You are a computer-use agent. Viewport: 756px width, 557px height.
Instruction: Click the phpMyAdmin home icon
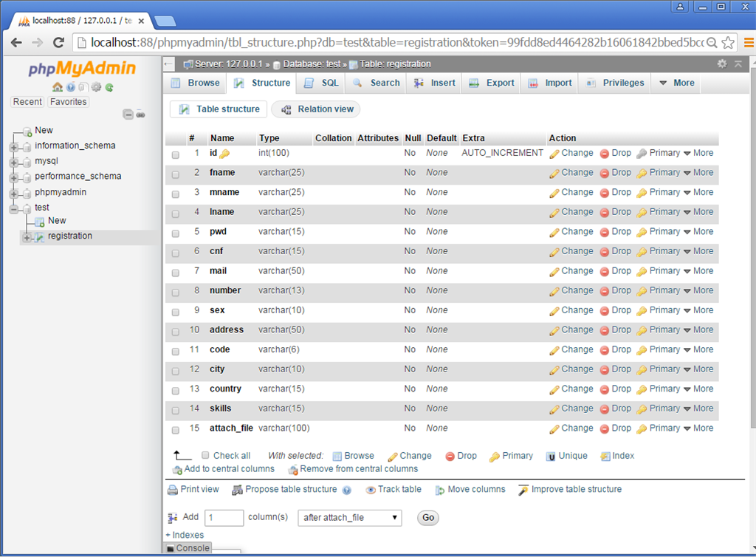click(x=58, y=87)
